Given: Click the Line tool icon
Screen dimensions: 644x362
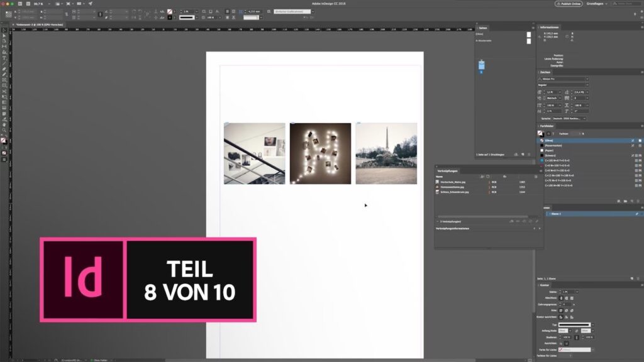Looking at the screenshot, I should point(4,63).
